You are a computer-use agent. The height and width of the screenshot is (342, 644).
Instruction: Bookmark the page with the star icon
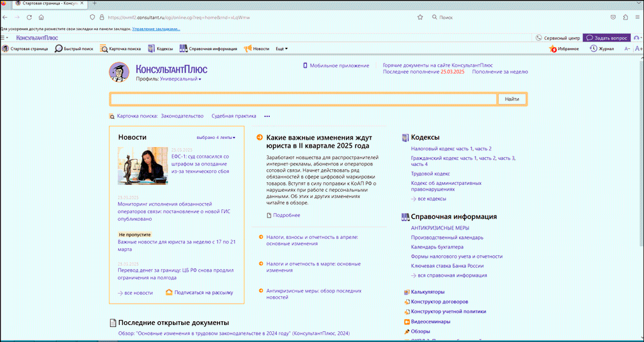[420, 18]
